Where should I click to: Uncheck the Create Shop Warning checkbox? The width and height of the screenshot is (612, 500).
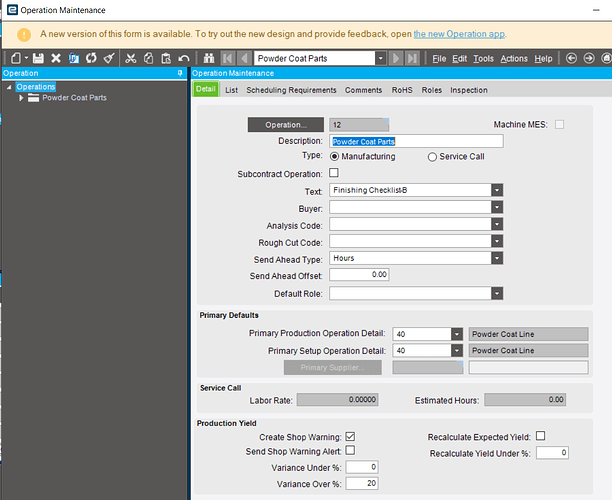click(349, 436)
